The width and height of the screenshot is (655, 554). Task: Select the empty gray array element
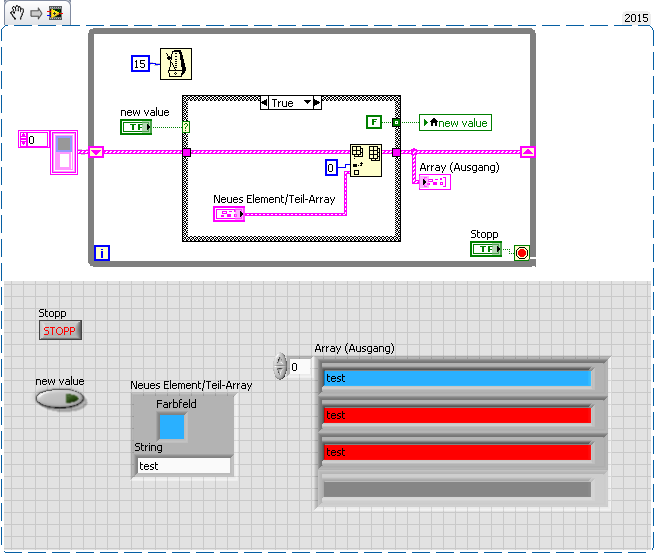pyautogui.click(x=457, y=489)
